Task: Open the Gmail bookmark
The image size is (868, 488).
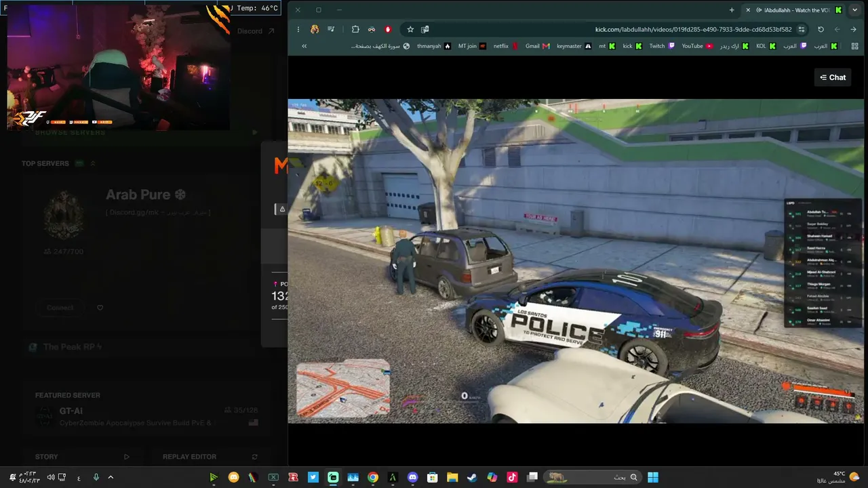Action: coord(538,46)
